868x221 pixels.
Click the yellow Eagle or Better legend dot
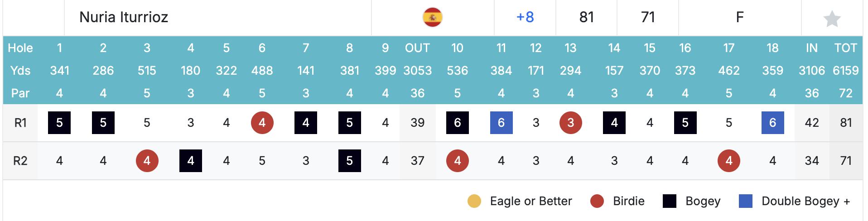(474, 201)
